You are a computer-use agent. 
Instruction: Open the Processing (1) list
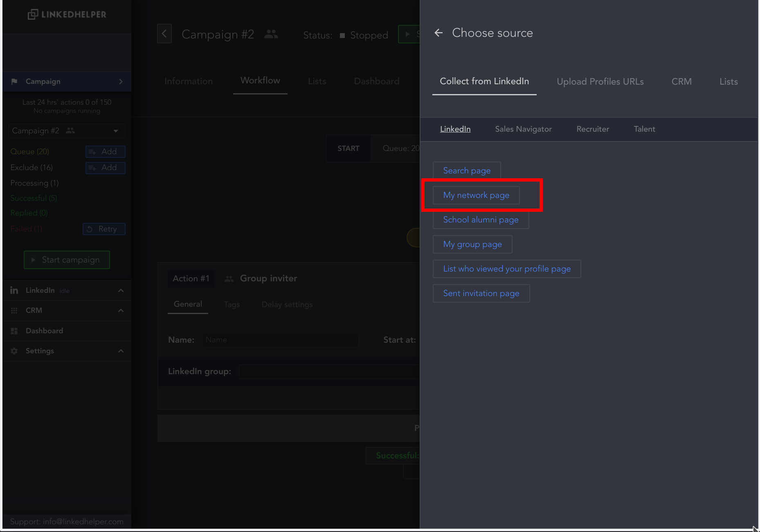coord(34,183)
